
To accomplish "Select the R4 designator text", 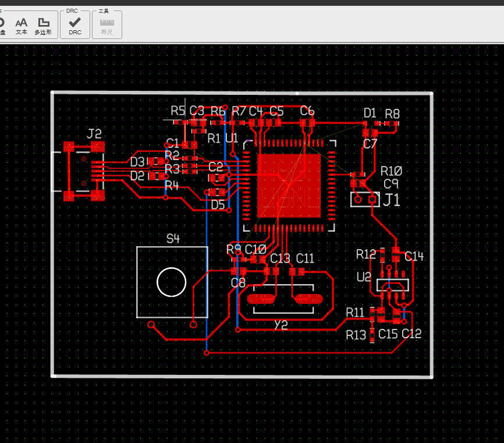I will (x=172, y=186).
